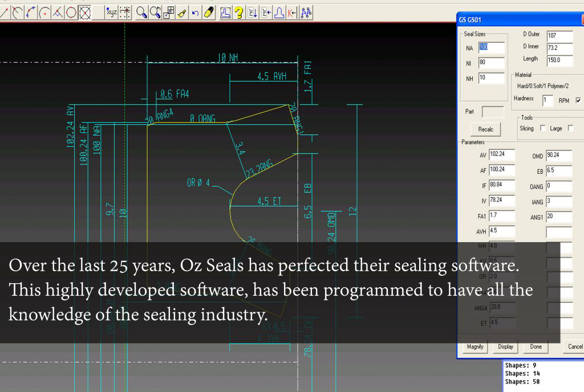Click the EB parameter field
The width and height of the screenshot is (584, 392).
point(559,171)
